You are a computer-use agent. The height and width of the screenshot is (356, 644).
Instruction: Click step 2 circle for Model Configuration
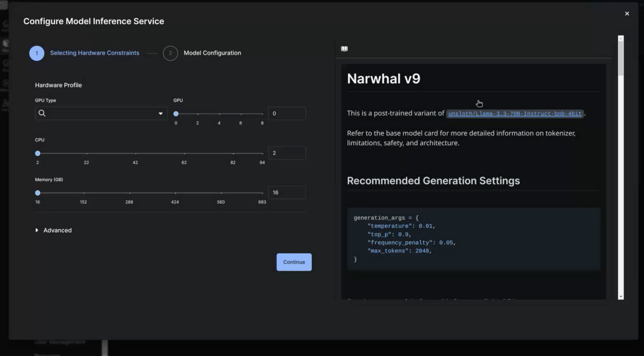(x=170, y=53)
